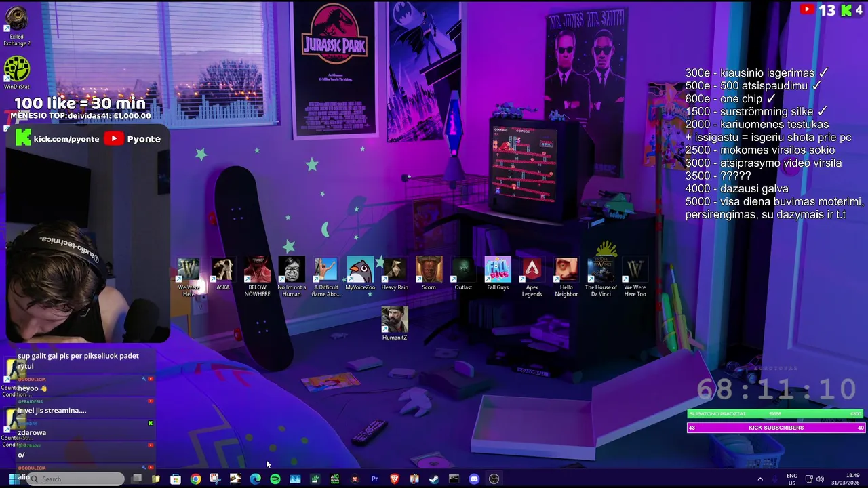Select the Apex Legends desktop icon

[532, 277]
